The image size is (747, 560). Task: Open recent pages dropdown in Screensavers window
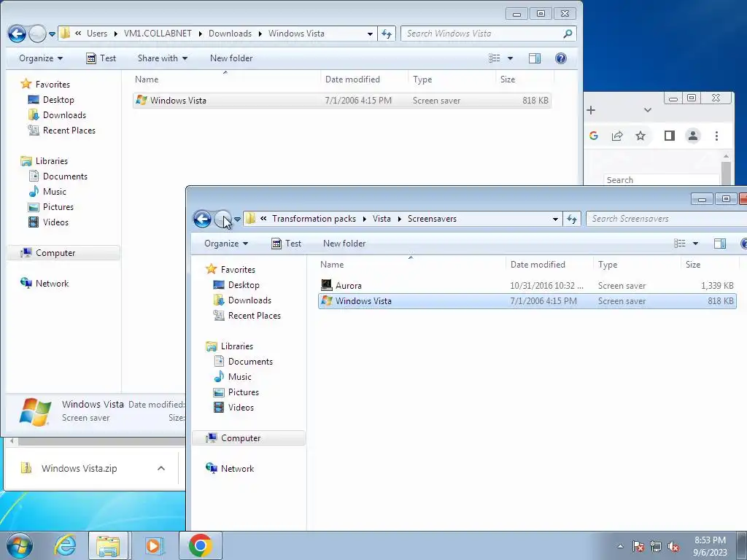coord(237,219)
